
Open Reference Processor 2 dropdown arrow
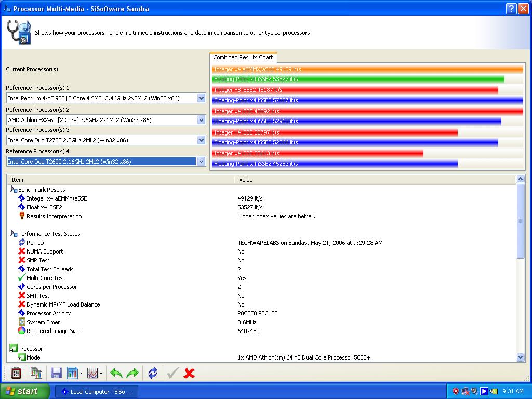[x=201, y=120]
